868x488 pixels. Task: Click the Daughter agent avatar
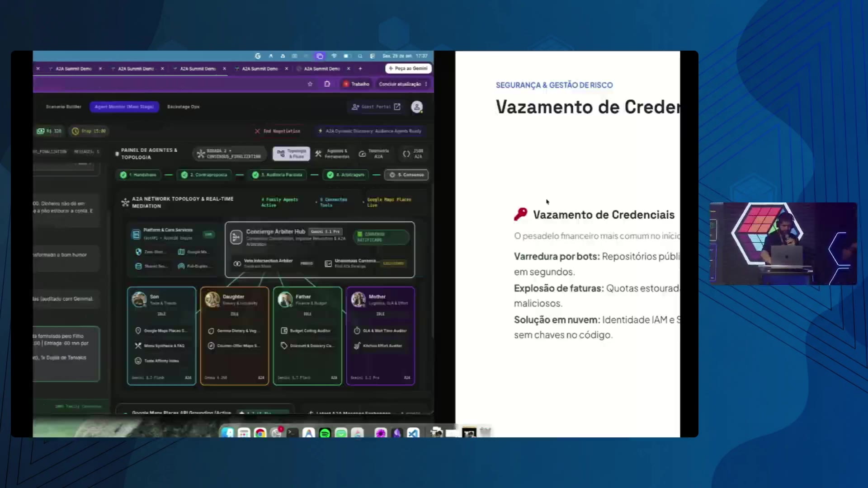(x=212, y=299)
